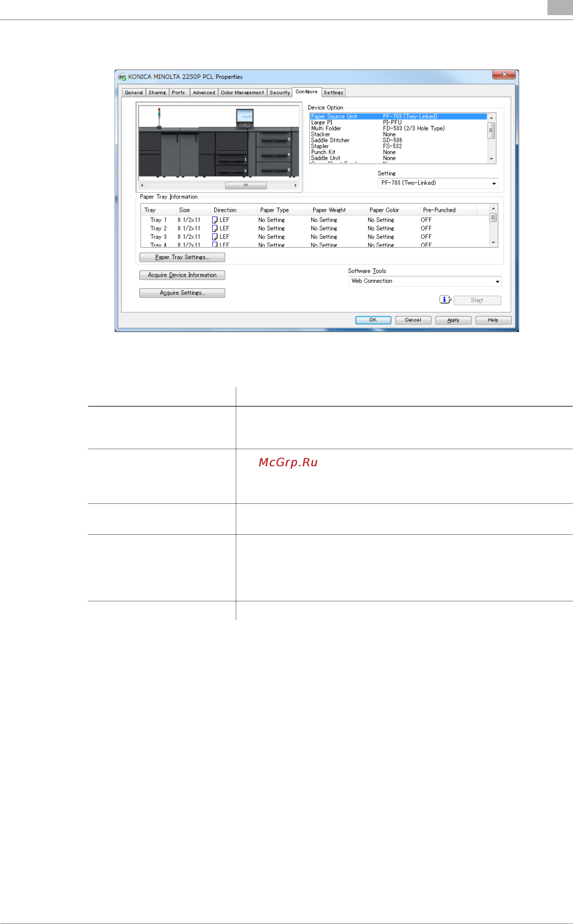The height and width of the screenshot is (924, 573).
Task: Click Tray 1 Pre-Punched OFF value
Action: tap(426, 220)
